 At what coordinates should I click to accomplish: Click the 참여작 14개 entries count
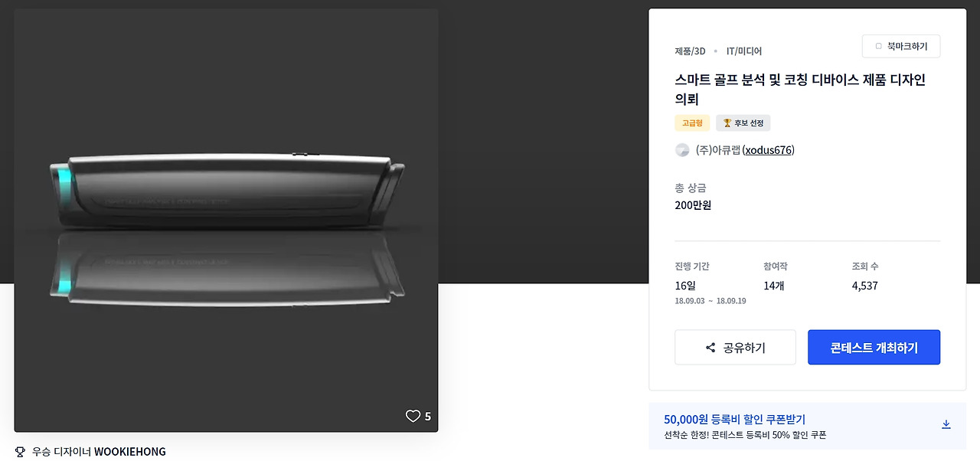pyautogui.click(x=774, y=286)
